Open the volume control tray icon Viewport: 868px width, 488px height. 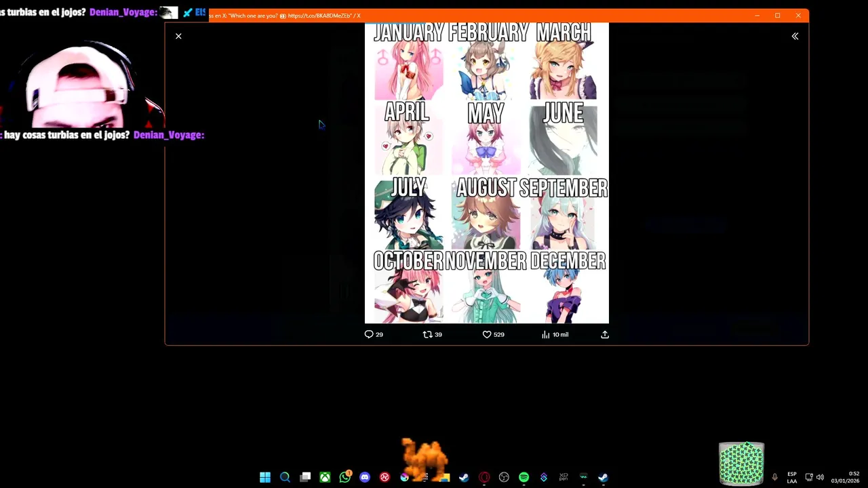coord(820,477)
